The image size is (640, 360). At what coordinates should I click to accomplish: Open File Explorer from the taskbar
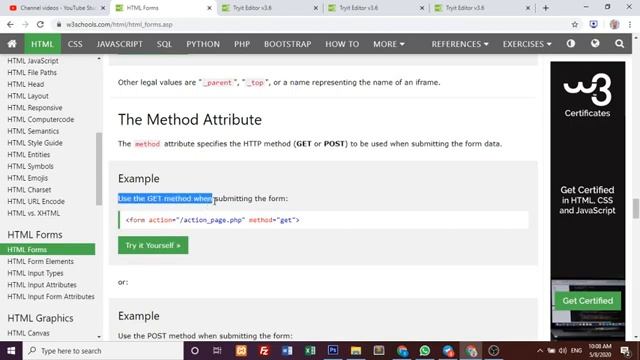tap(356, 351)
